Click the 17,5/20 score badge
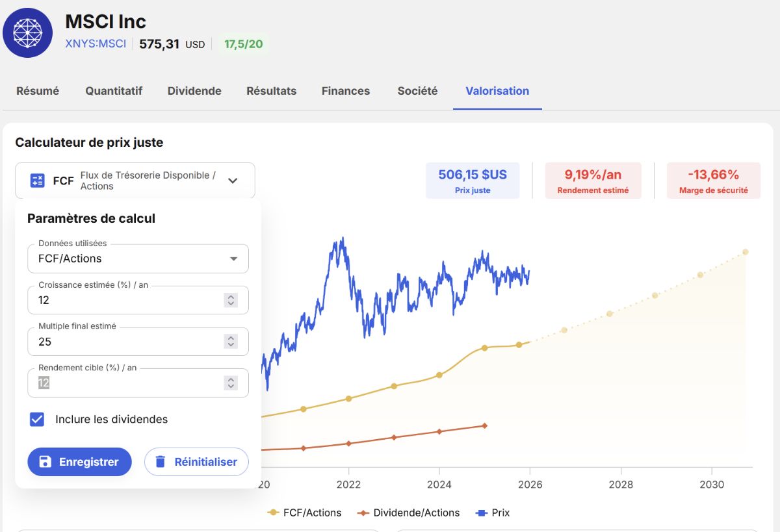 tap(244, 44)
